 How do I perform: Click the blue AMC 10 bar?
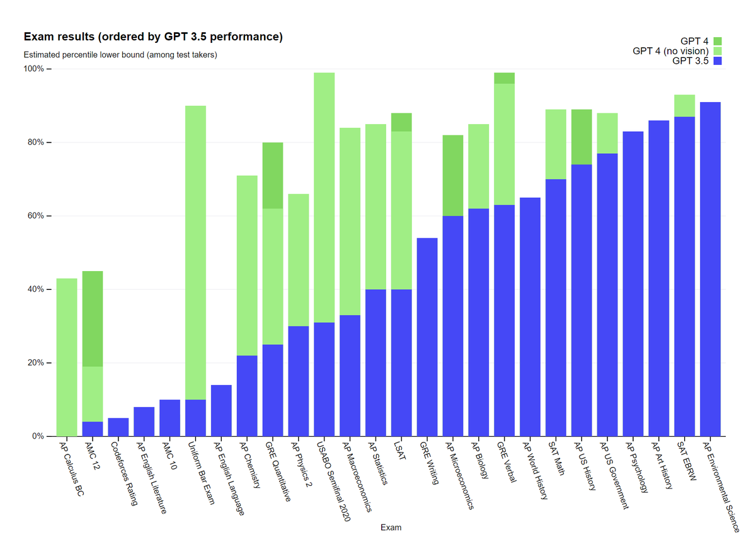[x=170, y=418]
